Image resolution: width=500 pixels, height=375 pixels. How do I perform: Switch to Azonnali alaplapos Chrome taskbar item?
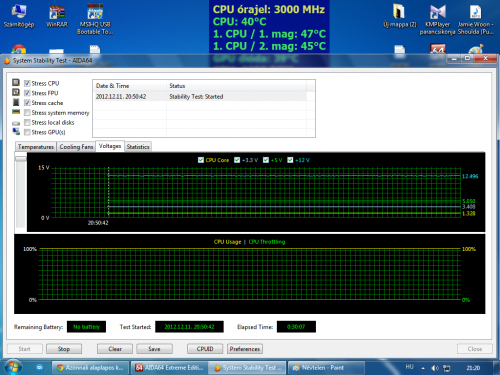coord(90,368)
